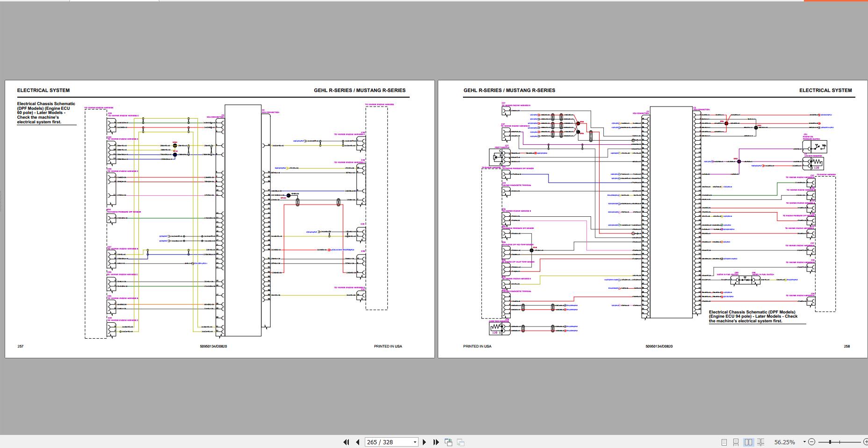Image resolution: width=868 pixels, height=448 pixels.
Task: Click the tick mark on the zoom slider
Action: click(x=840, y=442)
